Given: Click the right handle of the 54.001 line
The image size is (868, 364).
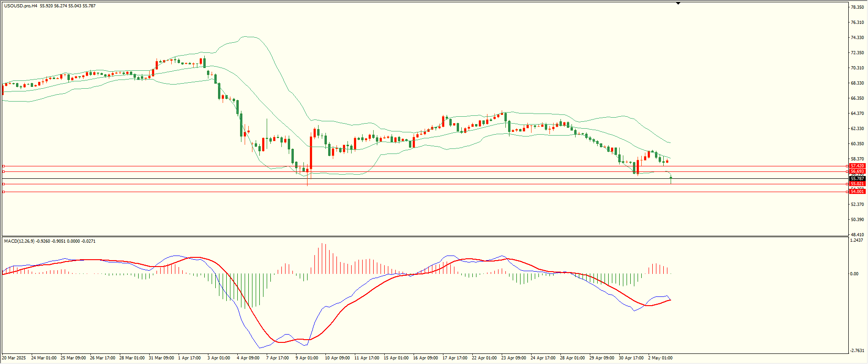Looking at the screenshot, I should pos(847,192).
